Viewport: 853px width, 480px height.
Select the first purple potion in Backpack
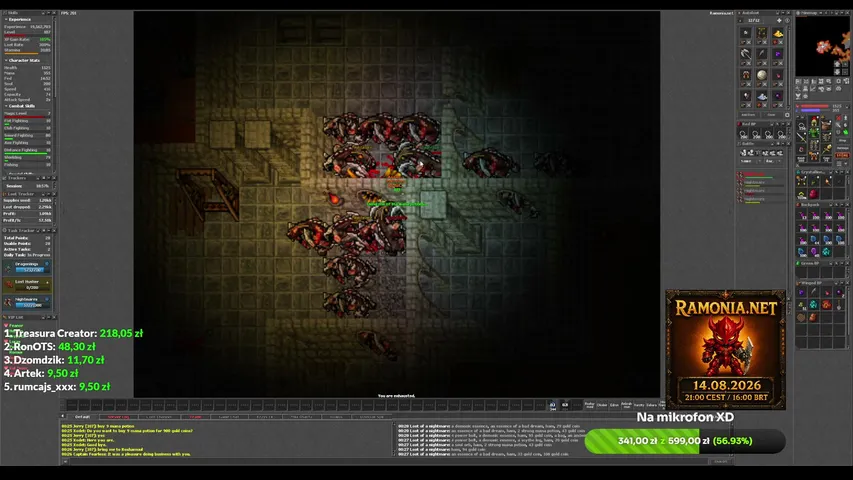tap(802, 215)
